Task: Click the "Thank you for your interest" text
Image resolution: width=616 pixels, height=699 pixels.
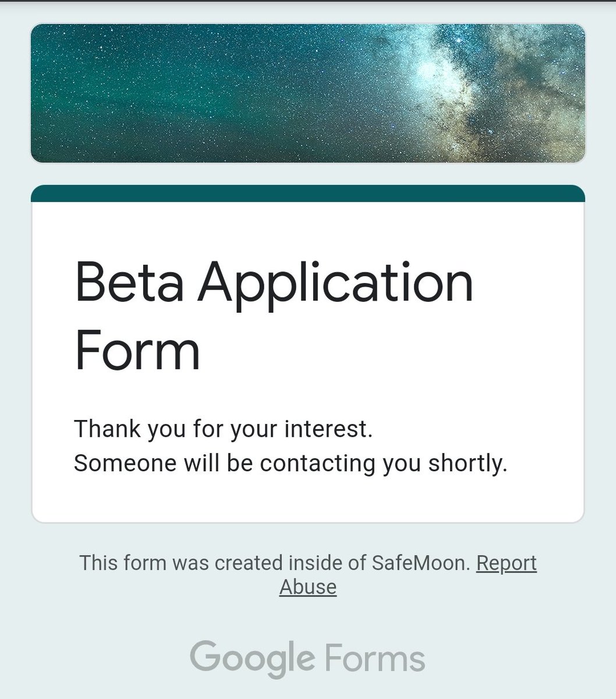Action: (223, 429)
